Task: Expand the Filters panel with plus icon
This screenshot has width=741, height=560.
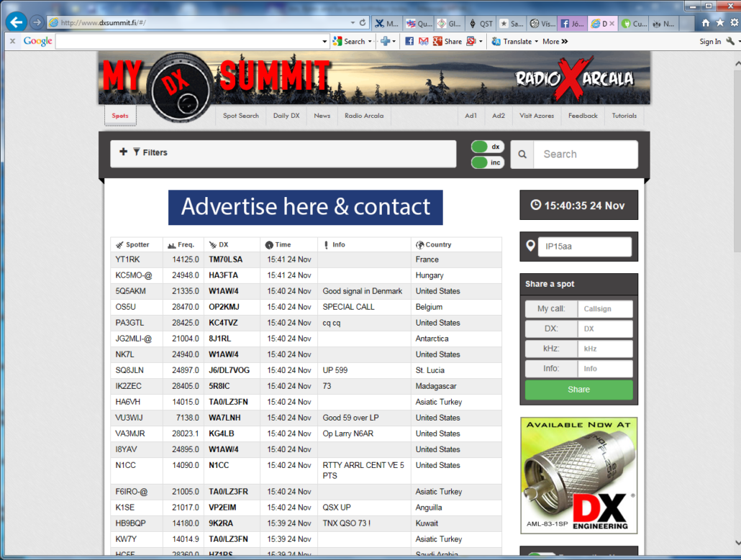Action: point(124,152)
